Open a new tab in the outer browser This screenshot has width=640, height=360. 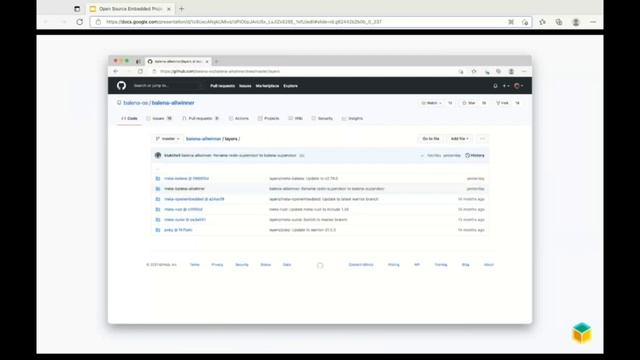point(182,9)
